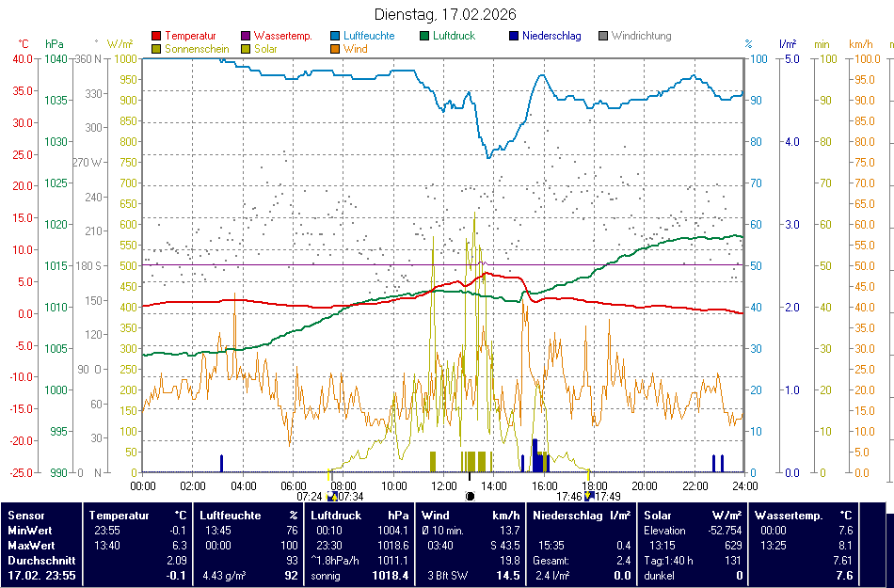Screen dimensions: 894x588
Task: Click the sunset icon near 17:46
Action: 588,496
